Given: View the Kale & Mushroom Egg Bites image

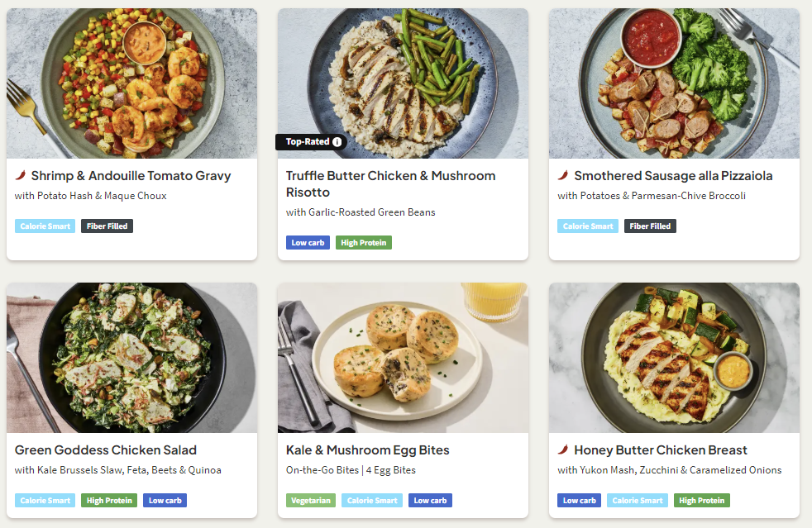Looking at the screenshot, I should [x=403, y=357].
